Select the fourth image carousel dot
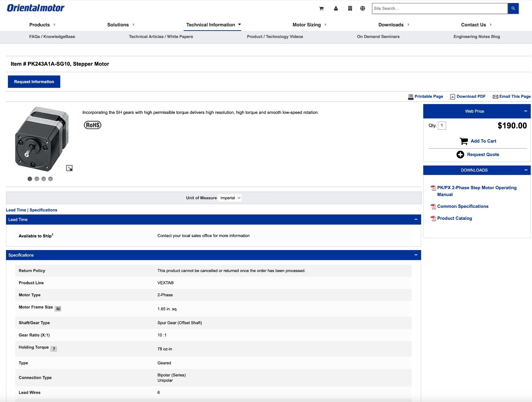 (x=51, y=179)
